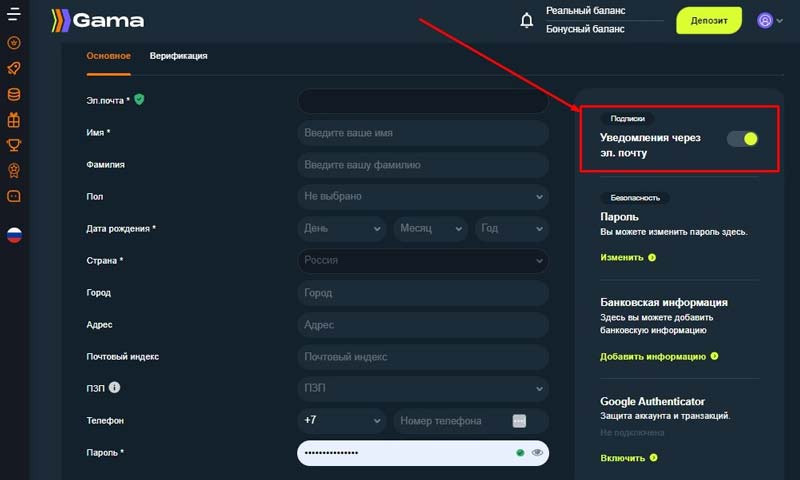Open the Месяц birth month dropdown
Image resolution: width=800 pixels, height=480 pixels.
coord(430,229)
